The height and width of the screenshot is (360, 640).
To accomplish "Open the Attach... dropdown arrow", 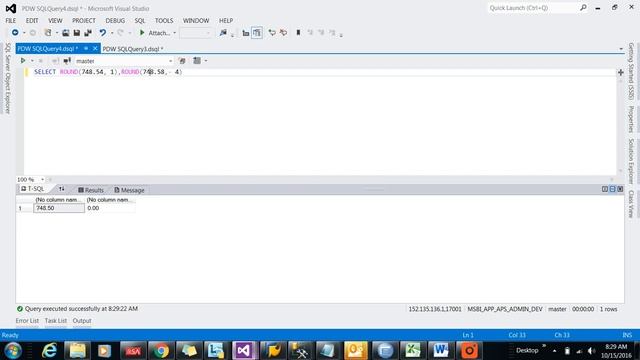I will 175,33.
